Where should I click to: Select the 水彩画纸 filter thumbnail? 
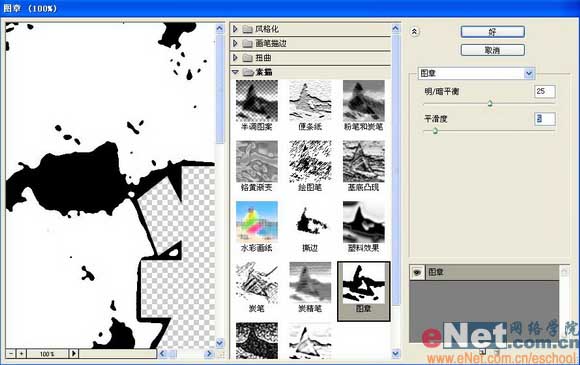[x=257, y=222]
